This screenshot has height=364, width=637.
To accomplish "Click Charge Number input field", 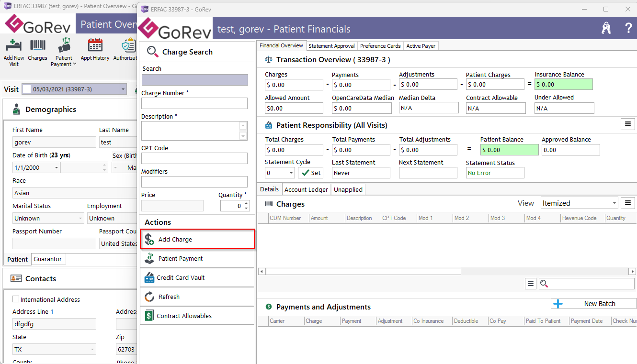I will pos(194,103).
